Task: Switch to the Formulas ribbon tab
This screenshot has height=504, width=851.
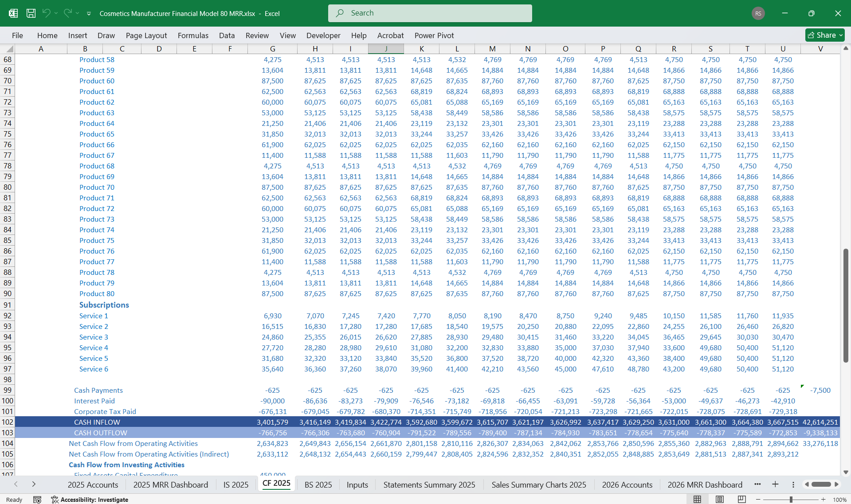Action: click(193, 35)
